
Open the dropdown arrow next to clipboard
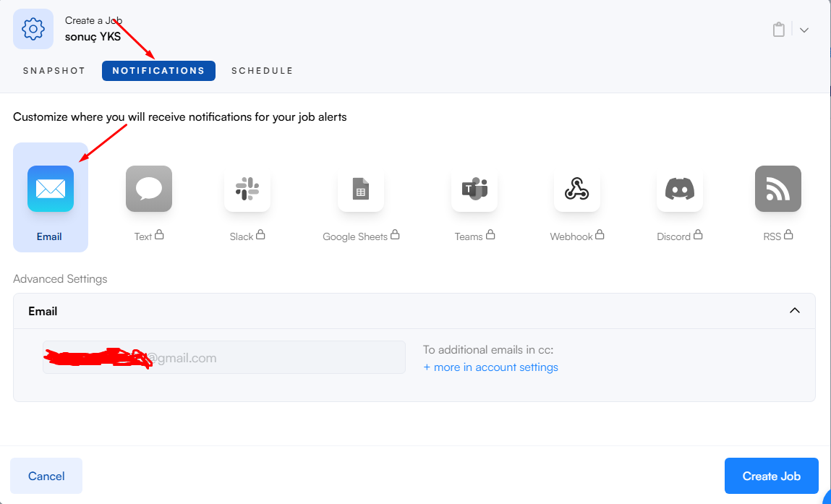[x=804, y=30]
